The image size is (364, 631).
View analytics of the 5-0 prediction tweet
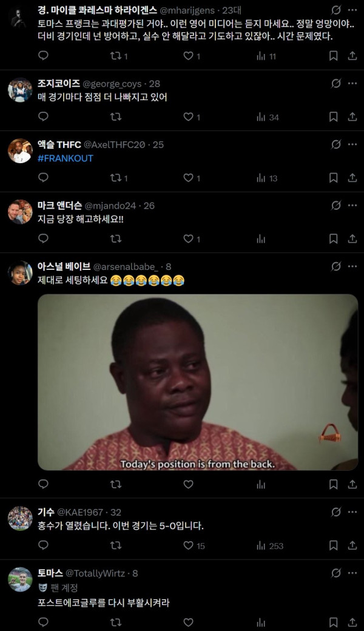coord(261,545)
